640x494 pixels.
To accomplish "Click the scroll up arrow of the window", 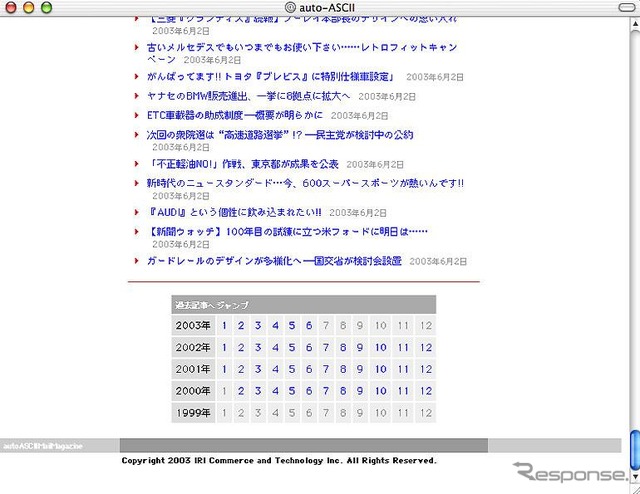I will (635, 23).
